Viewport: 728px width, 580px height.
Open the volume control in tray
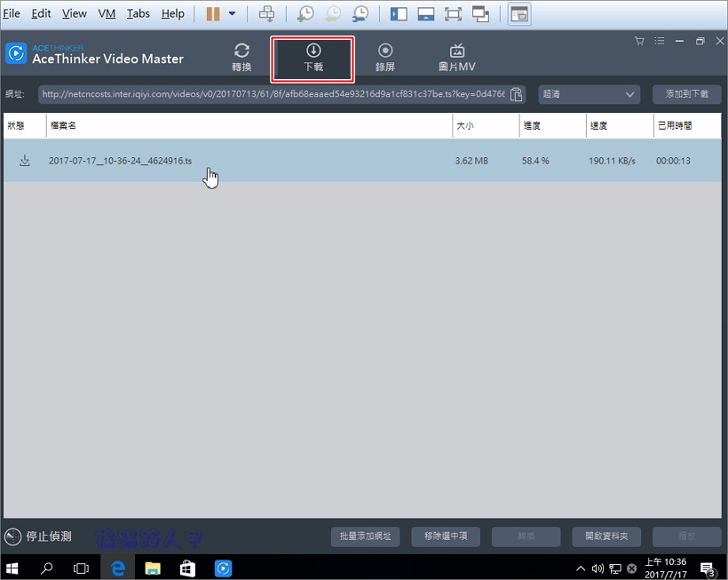click(597, 568)
